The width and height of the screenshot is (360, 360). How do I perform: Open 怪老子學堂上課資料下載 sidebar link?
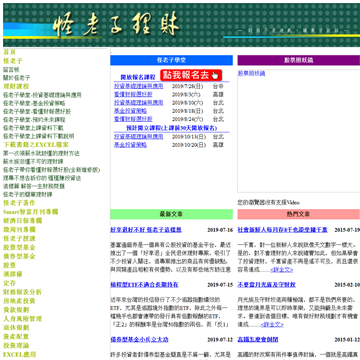click(x=33, y=128)
